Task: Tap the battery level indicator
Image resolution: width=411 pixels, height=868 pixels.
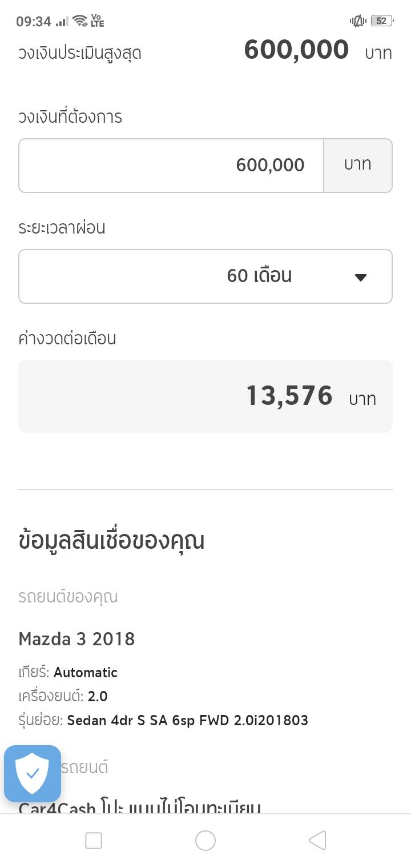Action: pyautogui.click(x=381, y=21)
